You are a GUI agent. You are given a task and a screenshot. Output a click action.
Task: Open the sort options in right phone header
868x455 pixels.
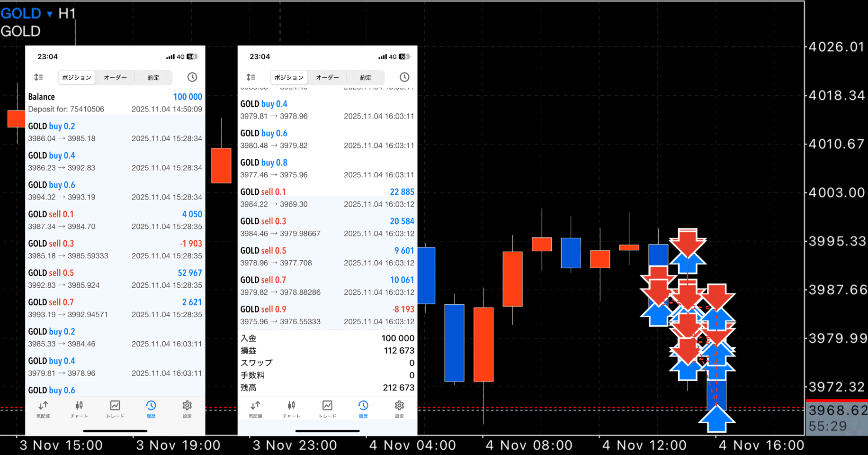point(251,77)
